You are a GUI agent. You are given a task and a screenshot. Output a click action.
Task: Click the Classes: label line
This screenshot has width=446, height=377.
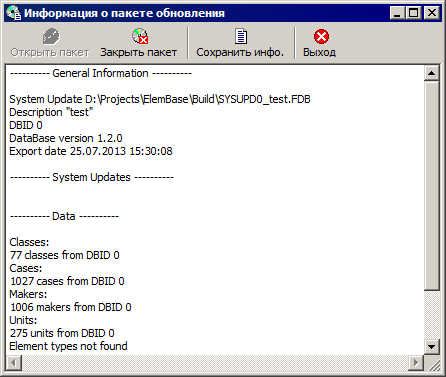29,242
